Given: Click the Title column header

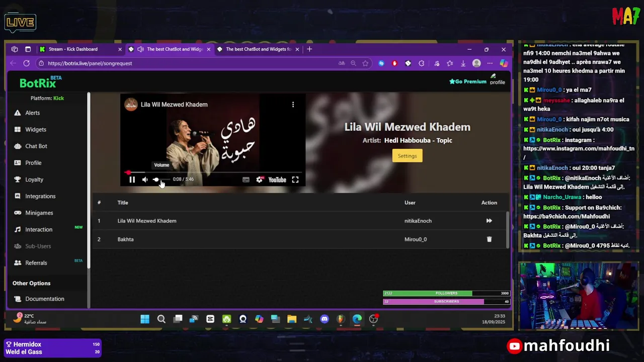Looking at the screenshot, I should (123, 203).
